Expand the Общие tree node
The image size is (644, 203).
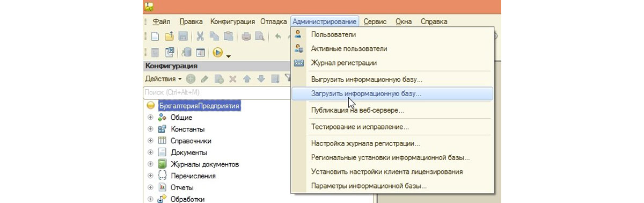coord(150,118)
